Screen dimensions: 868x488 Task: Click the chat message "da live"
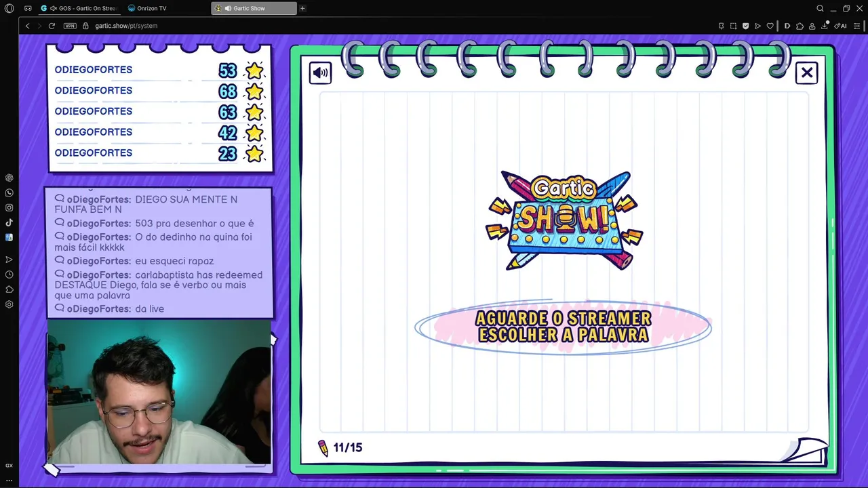click(x=109, y=308)
